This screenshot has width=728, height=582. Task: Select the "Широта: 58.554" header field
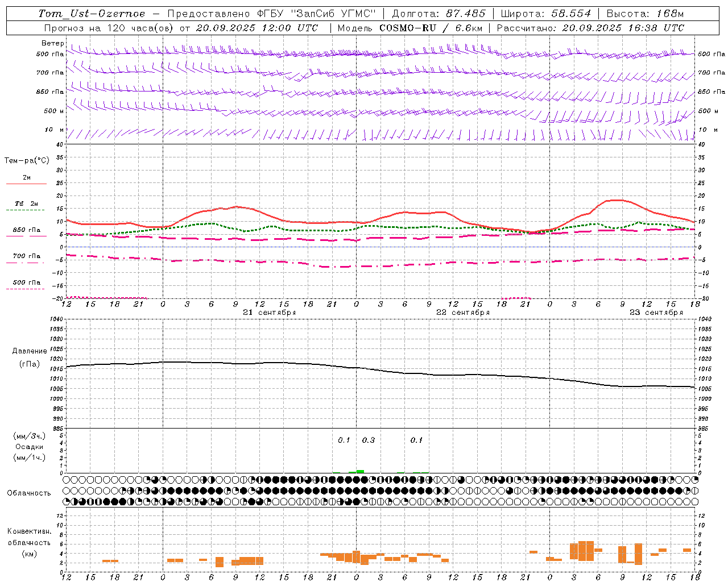[x=545, y=14]
